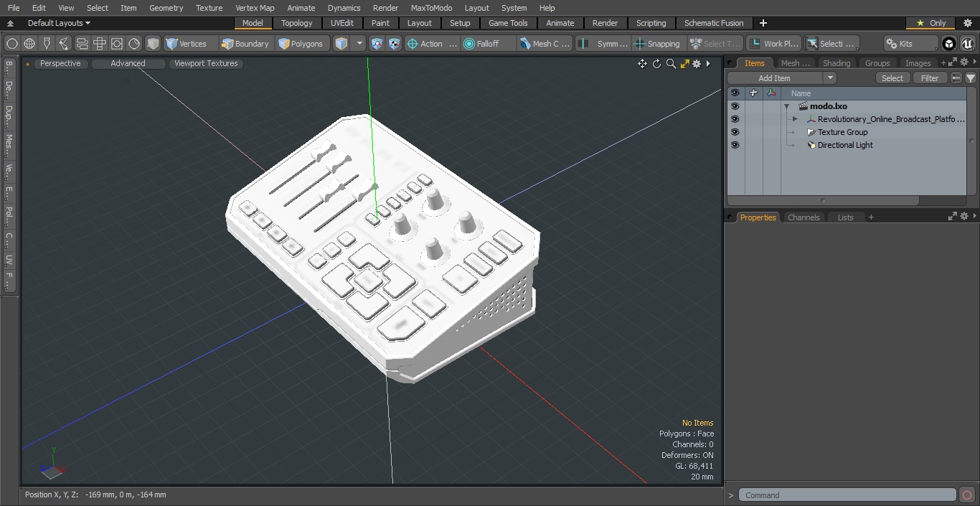Click the Filter button in Items panel
The height and width of the screenshot is (506, 980).
coord(930,78)
